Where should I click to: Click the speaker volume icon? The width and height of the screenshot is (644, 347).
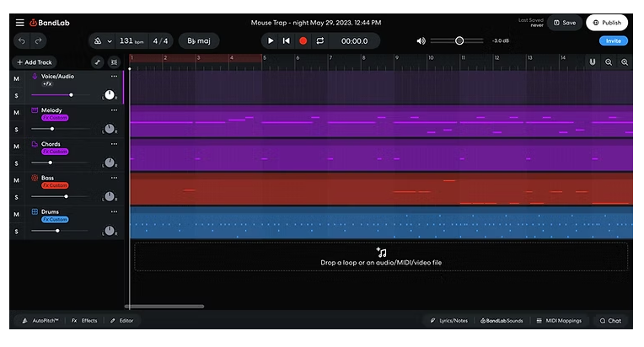pyautogui.click(x=421, y=40)
